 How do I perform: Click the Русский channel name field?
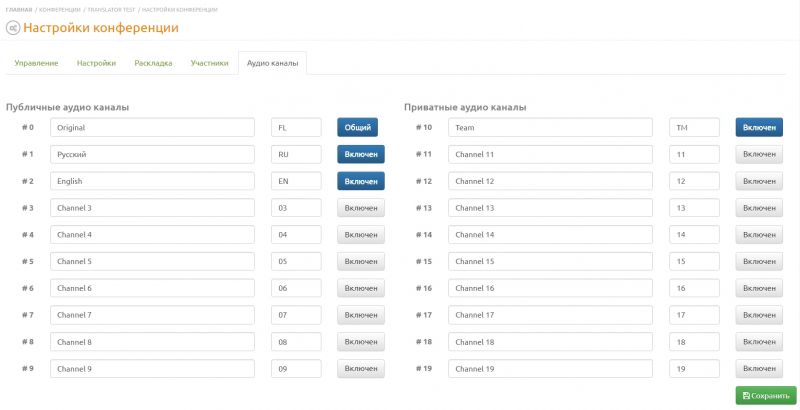coord(152,154)
